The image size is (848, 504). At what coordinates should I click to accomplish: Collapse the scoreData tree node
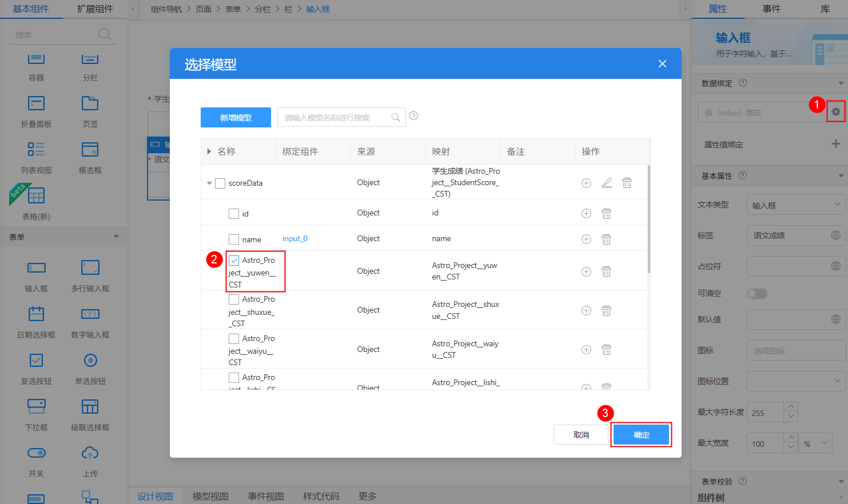tap(209, 183)
